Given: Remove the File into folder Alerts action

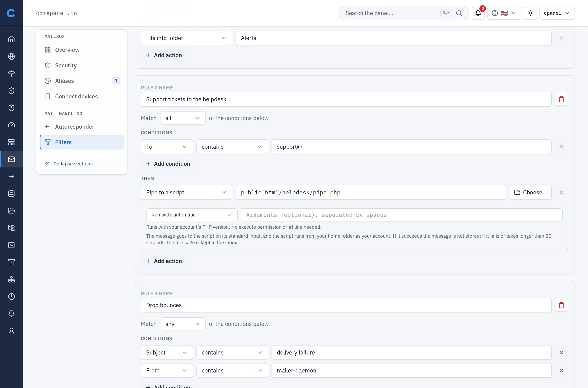Looking at the screenshot, I should [x=561, y=38].
